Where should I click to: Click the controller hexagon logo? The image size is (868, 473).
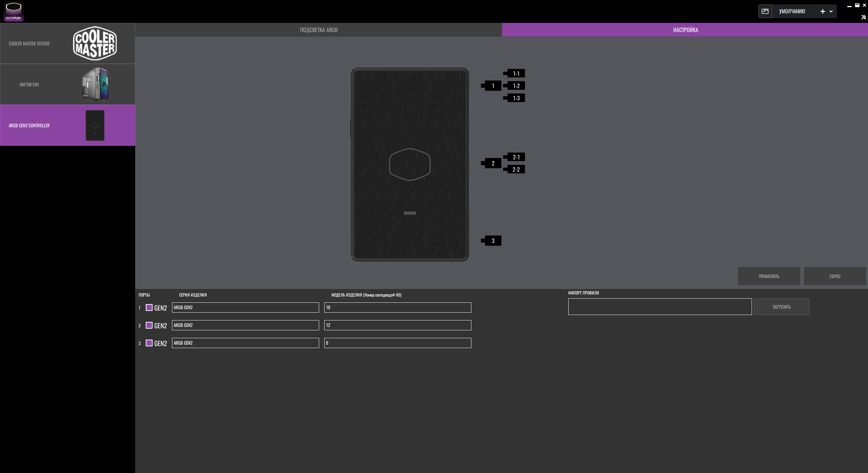[x=410, y=164]
